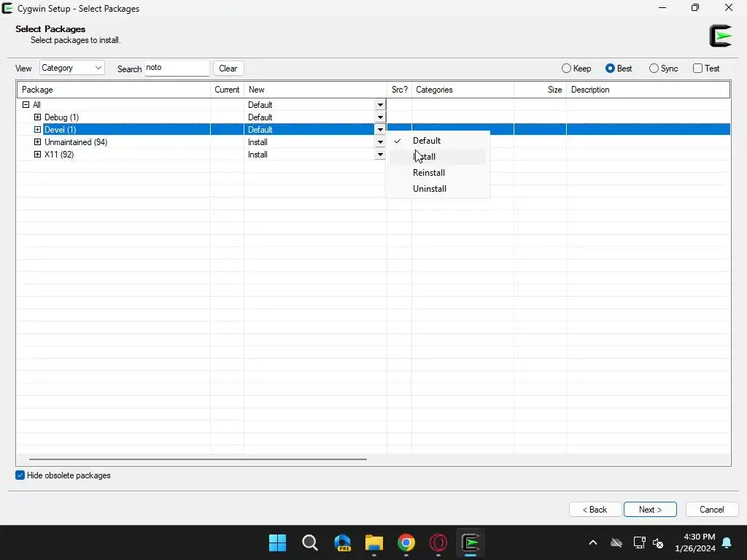Open the action dropdown arrow for All row
The image size is (747, 560).
click(x=379, y=105)
